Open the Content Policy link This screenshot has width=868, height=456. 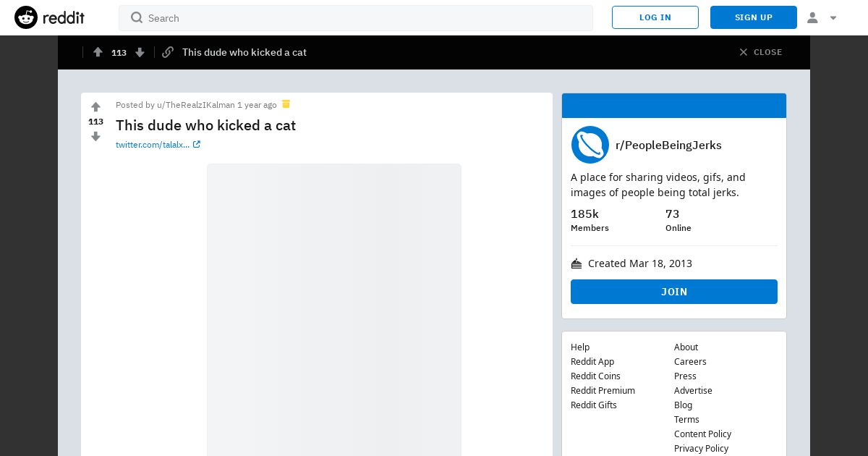(702, 434)
